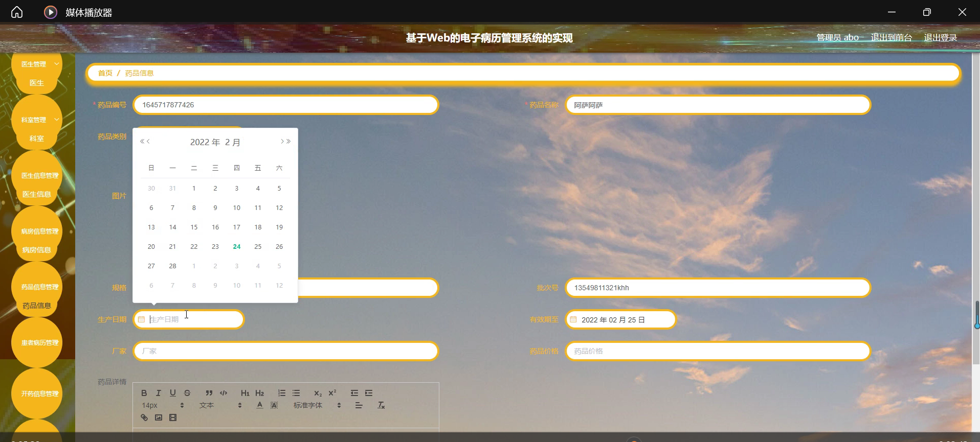Decrease the text indent
Viewport: 980px width, 442px height.
click(x=354, y=393)
